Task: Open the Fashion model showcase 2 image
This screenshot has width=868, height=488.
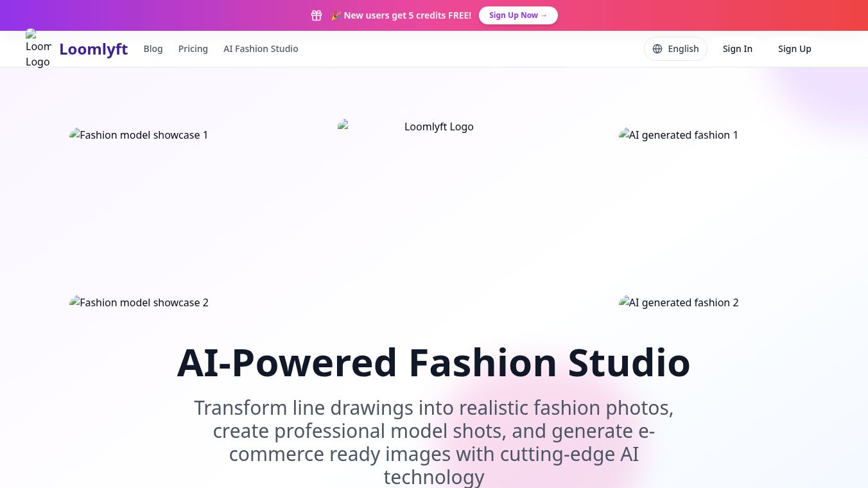Action: pyautogui.click(x=139, y=302)
